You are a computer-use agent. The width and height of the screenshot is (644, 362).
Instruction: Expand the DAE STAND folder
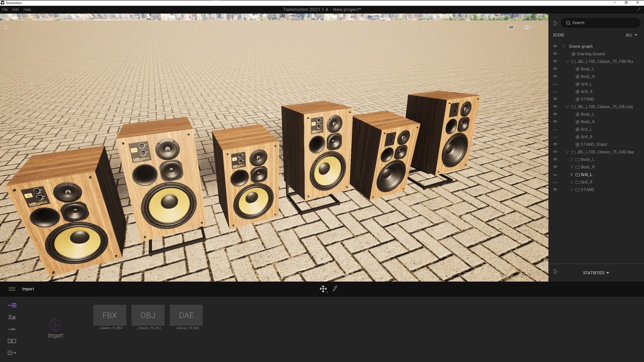(572, 190)
